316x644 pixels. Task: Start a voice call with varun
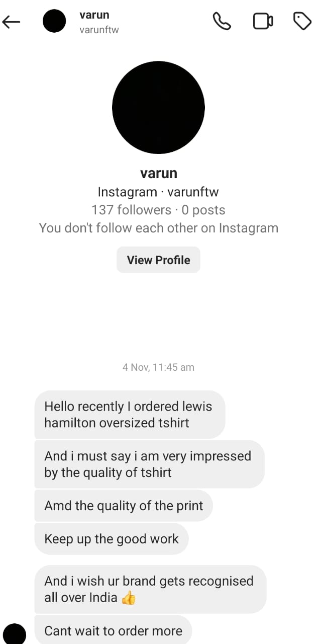point(222,21)
